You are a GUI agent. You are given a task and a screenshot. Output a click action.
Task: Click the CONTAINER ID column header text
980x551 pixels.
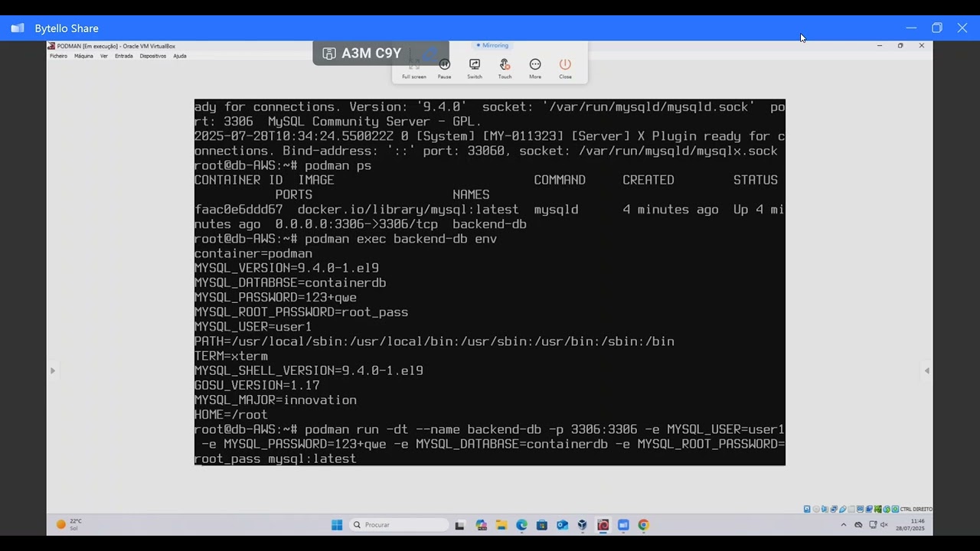[x=239, y=180]
